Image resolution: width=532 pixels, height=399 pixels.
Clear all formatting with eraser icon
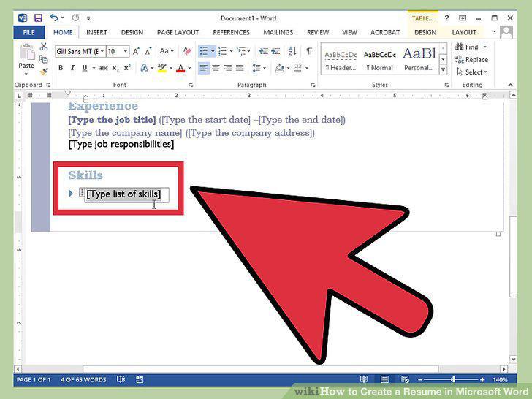(187, 51)
